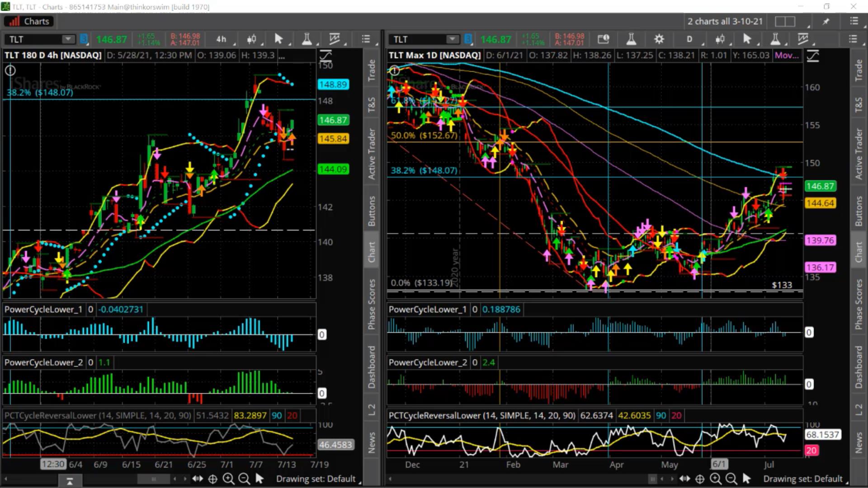
Task: Select the cursor icon in left chart bottom bar
Action: click(259, 479)
